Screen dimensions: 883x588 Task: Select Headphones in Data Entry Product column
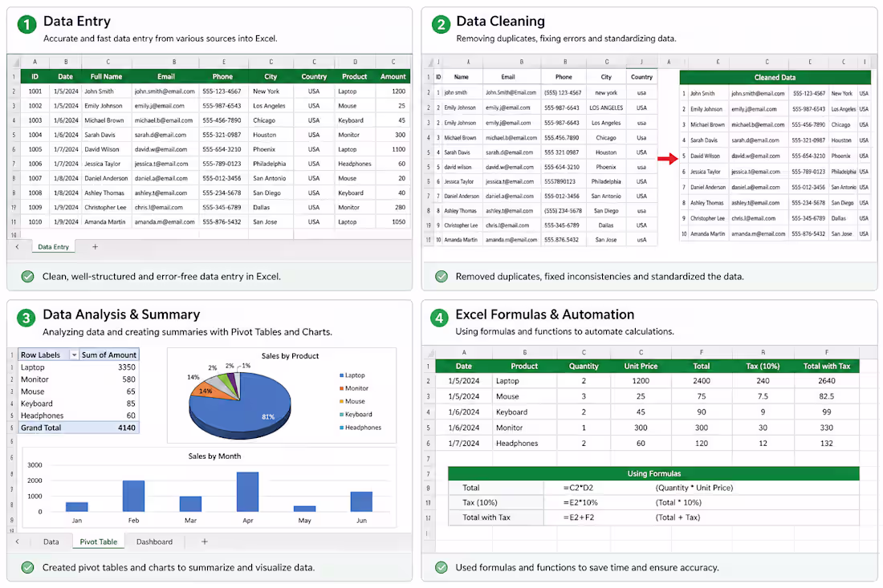click(355, 164)
